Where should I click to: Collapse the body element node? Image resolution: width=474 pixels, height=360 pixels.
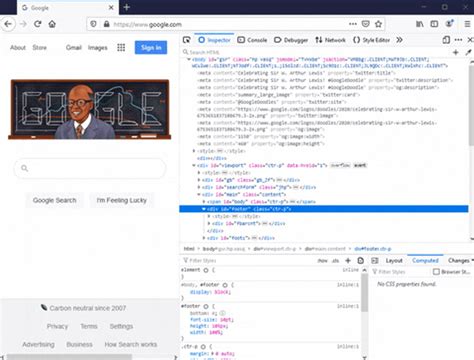[189, 59]
